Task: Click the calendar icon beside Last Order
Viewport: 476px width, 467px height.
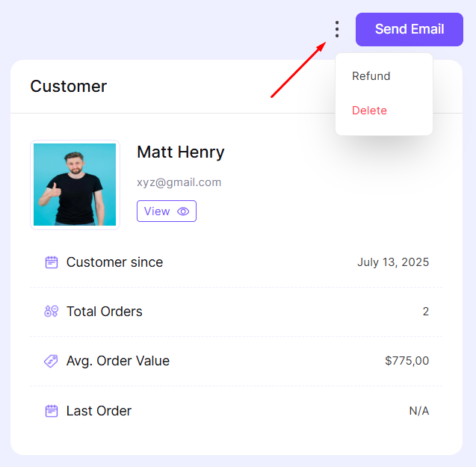Action: [x=52, y=411]
